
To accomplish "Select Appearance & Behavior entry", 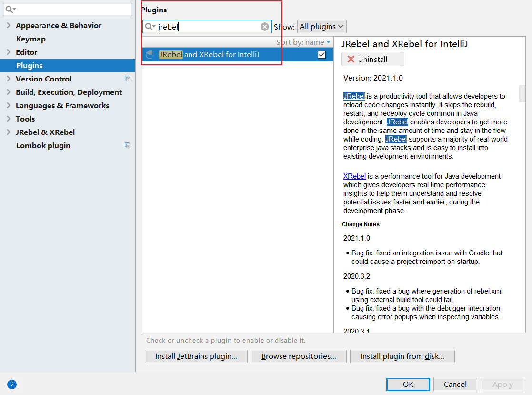I will [59, 25].
